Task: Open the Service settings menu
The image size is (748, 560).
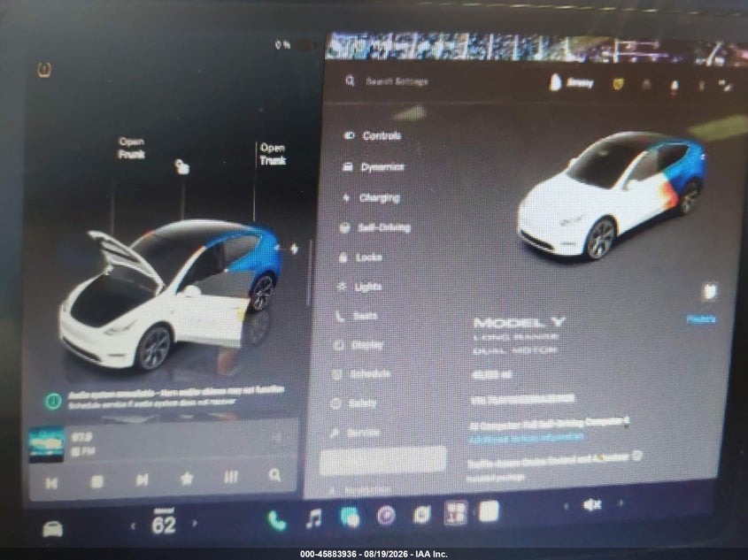Action: 354,433
